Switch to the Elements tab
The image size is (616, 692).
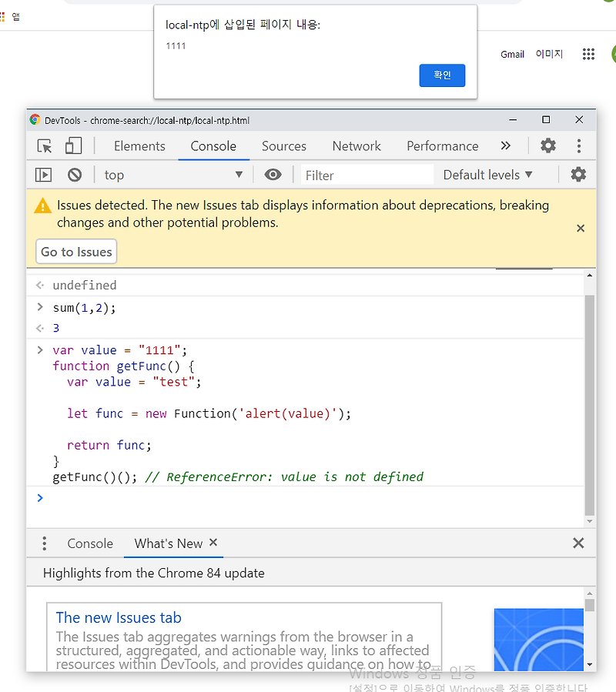(139, 146)
